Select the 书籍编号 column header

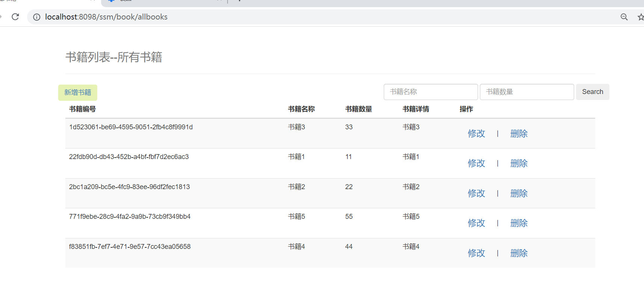coord(83,109)
